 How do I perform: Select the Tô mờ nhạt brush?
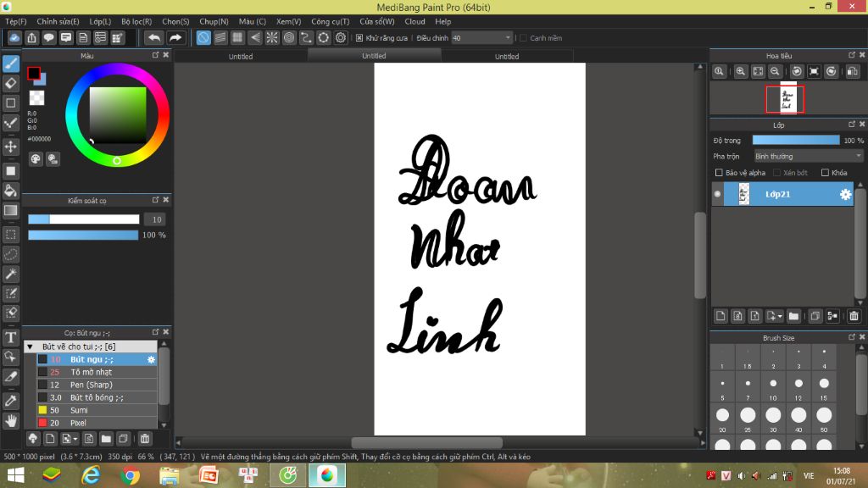97,373
